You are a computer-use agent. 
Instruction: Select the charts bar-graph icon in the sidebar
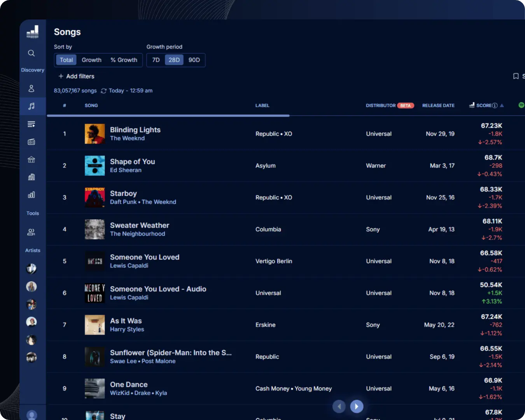pyautogui.click(x=31, y=194)
